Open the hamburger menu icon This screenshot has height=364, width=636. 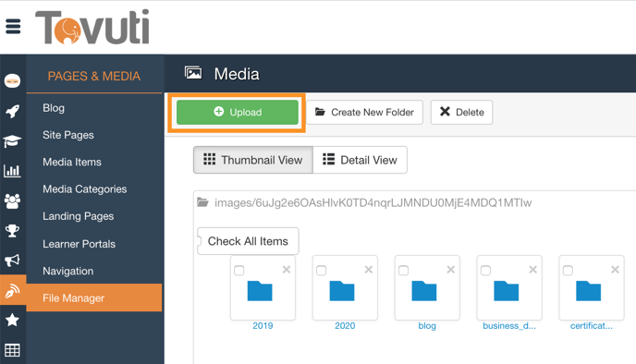point(13,27)
